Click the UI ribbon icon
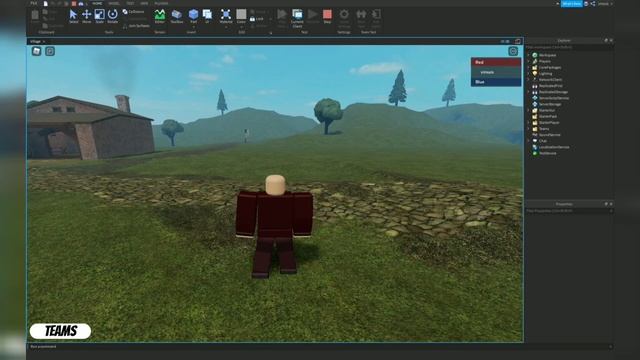Viewport: 640px width, 360px height. pyautogui.click(x=207, y=16)
